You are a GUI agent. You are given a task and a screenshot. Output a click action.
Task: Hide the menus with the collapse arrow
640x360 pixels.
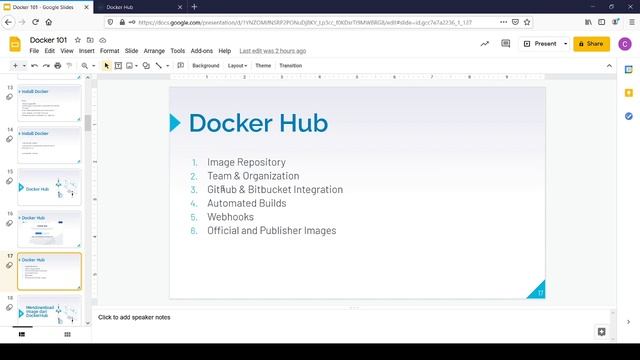(x=609, y=66)
